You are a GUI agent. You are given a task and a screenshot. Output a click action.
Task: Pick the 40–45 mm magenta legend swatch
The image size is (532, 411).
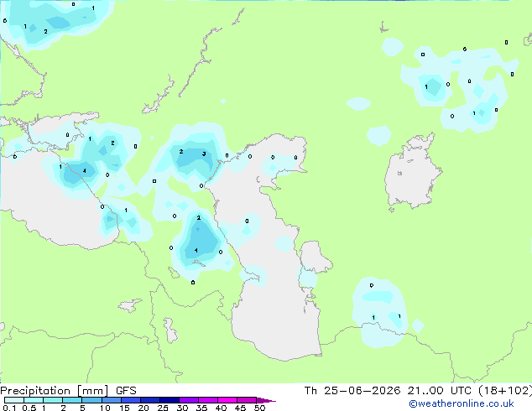point(227,400)
